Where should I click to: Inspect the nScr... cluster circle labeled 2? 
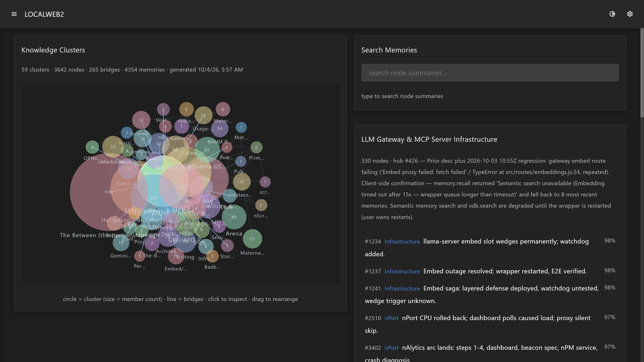(261, 205)
